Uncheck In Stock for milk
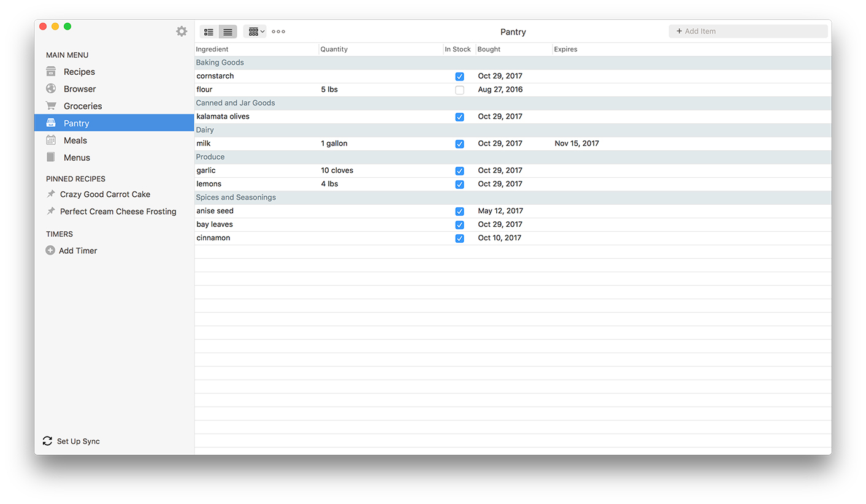 coord(459,144)
